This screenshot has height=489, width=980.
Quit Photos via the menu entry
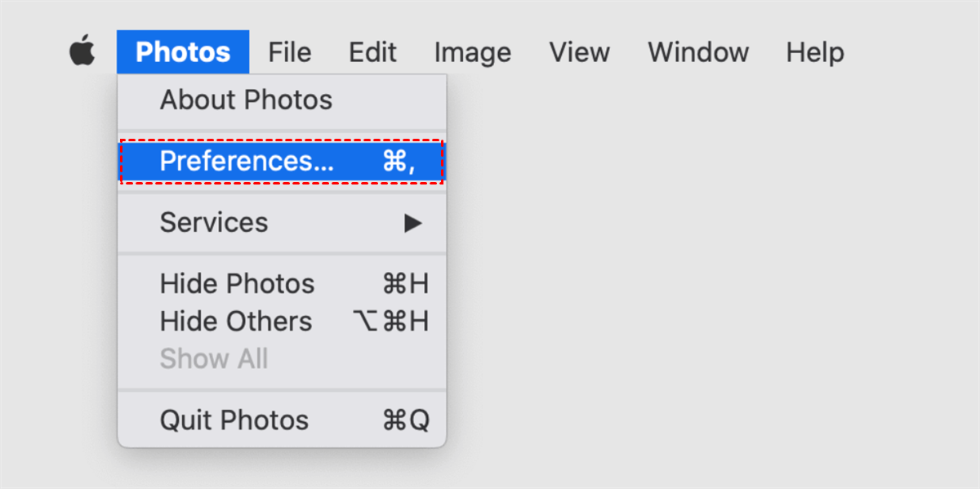pos(234,420)
